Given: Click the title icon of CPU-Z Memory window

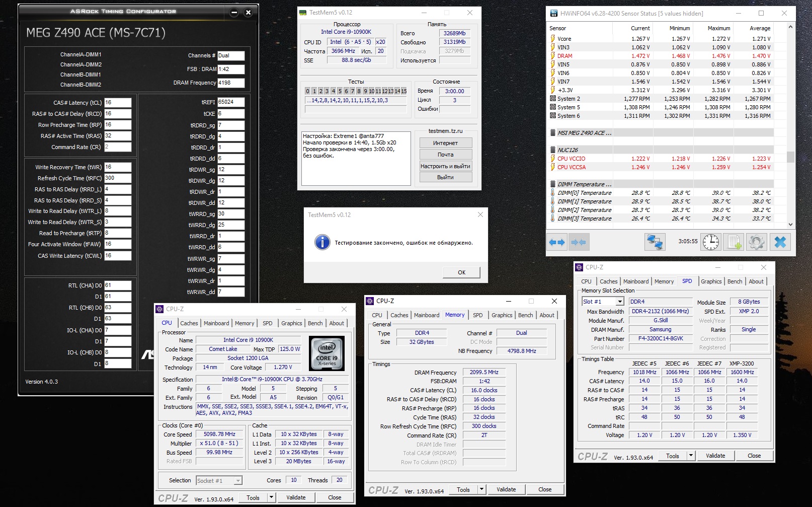Looking at the screenshot, I should tap(370, 301).
